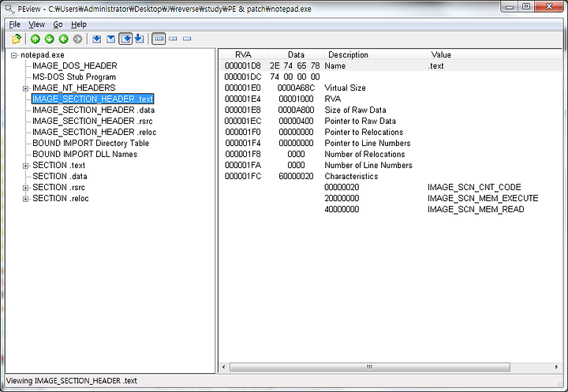
Task: Click the Number of Relocations description
Action: (x=364, y=155)
